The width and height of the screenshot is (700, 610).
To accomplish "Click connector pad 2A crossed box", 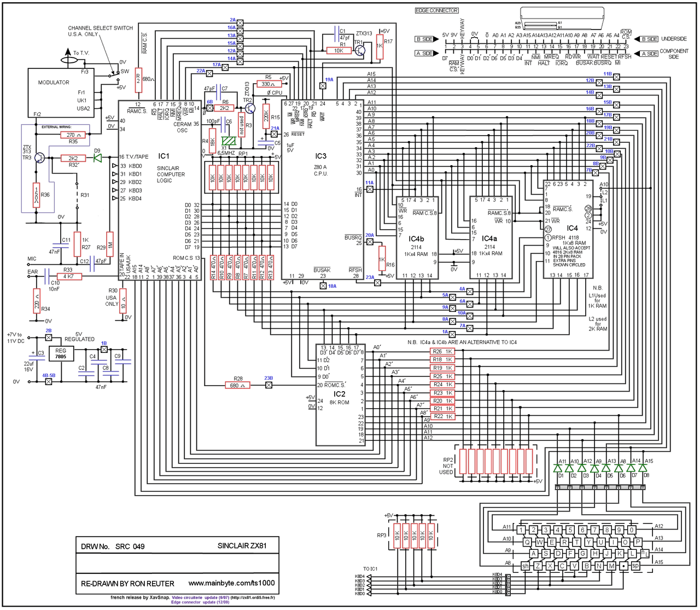I will 240,23.
